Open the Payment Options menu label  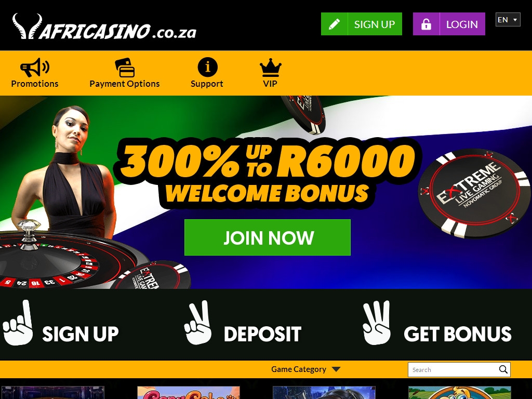(125, 84)
